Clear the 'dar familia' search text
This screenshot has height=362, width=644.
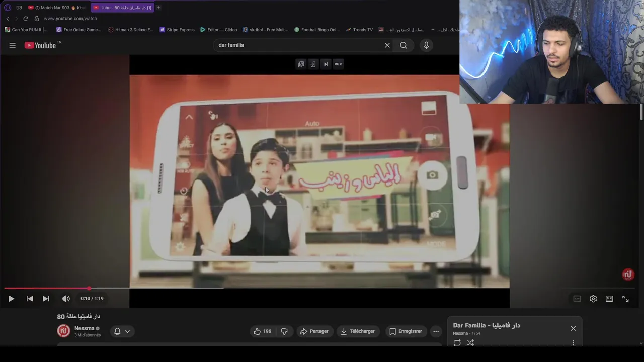(387, 45)
